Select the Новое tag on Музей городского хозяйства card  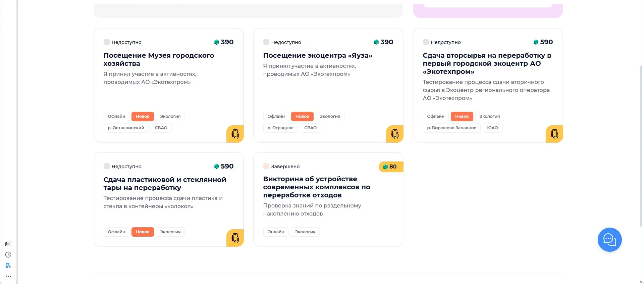pos(143,116)
